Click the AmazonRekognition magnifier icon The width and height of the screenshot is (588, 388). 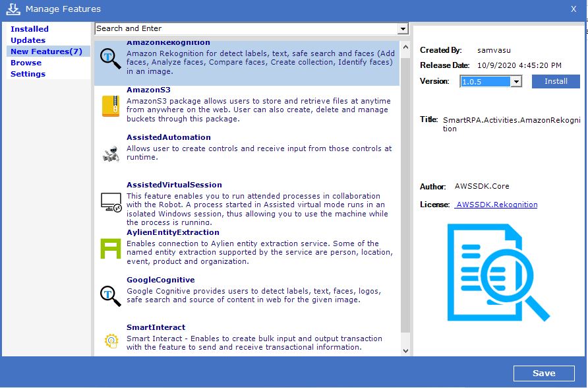coord(110,58)
